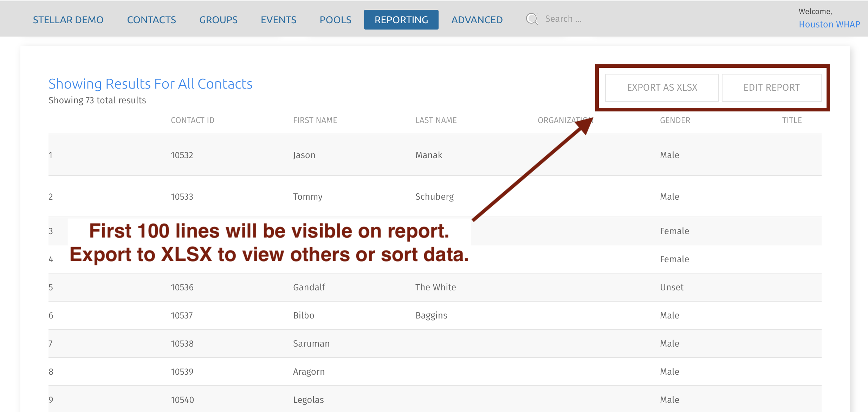Screen dimensions: 868x412
Task: Click the Last Name column header
Action: pyautogui.click(x=436, y=120)
